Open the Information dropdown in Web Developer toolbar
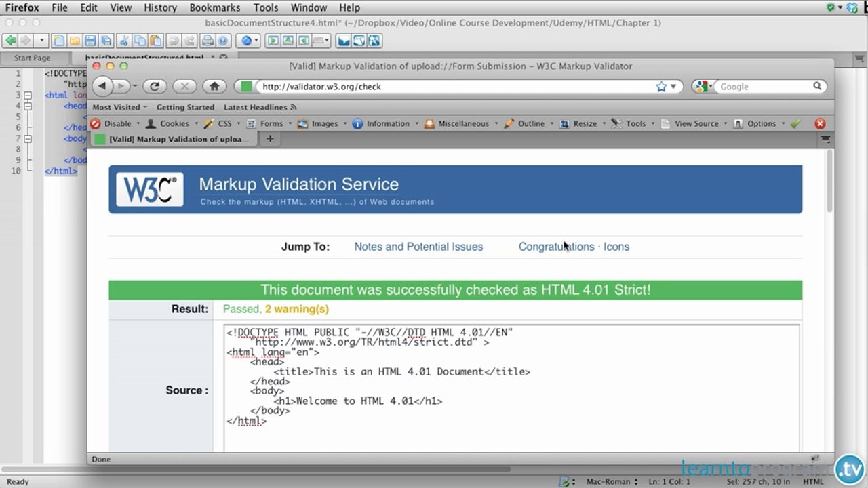868x488 pixels. [x=386, y=124]
